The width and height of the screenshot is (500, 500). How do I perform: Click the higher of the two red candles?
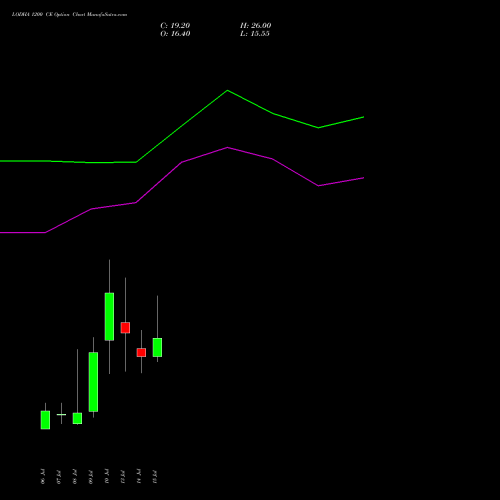[x=125, y=328]
